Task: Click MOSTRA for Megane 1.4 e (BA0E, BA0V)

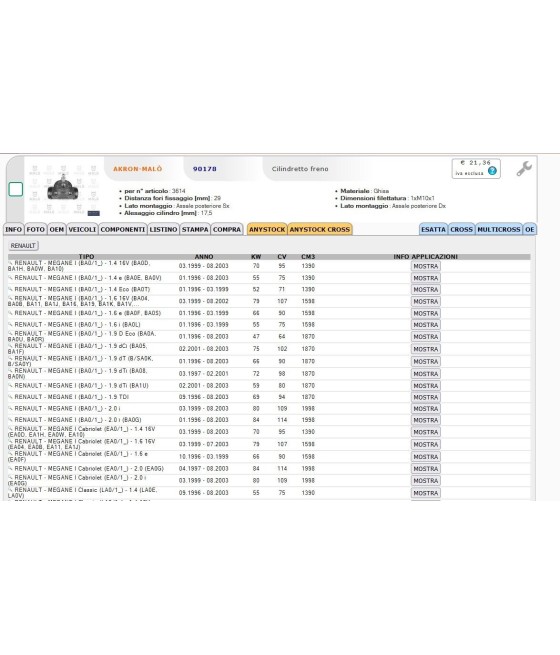Action: tap(426, 278)
